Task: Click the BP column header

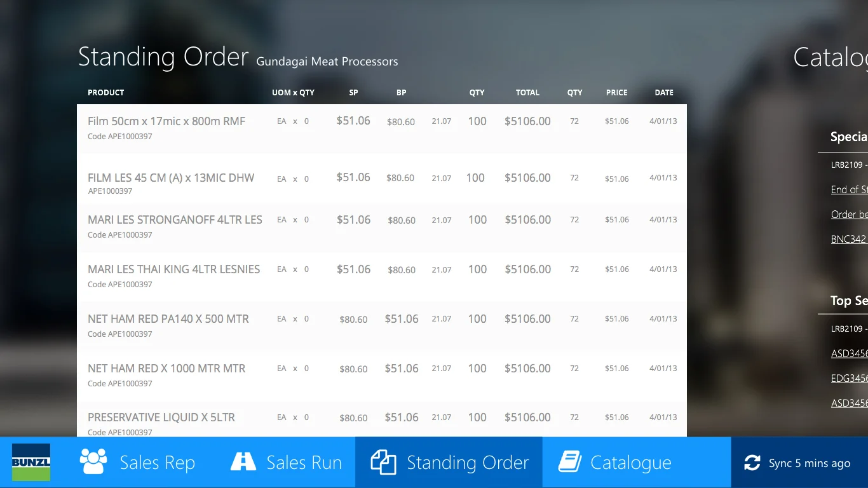Action: click(402, 93)
